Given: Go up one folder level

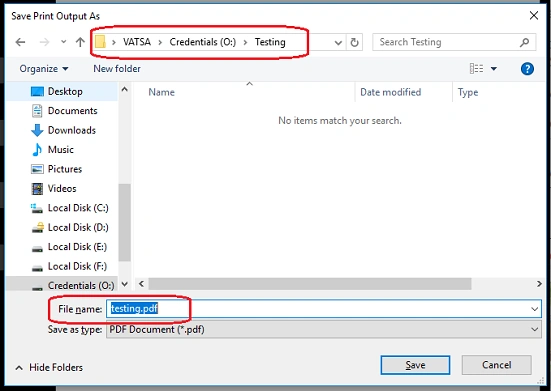Looking at the screenshot, I should [80, 42].
